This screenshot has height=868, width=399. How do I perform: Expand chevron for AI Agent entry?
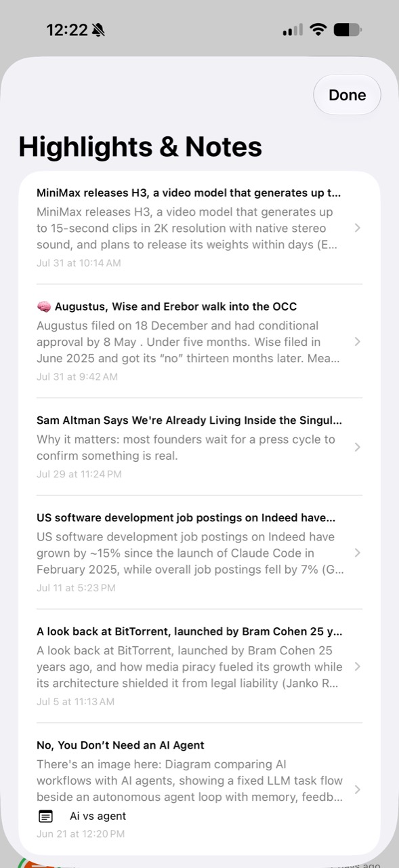[x=357, y=789]
